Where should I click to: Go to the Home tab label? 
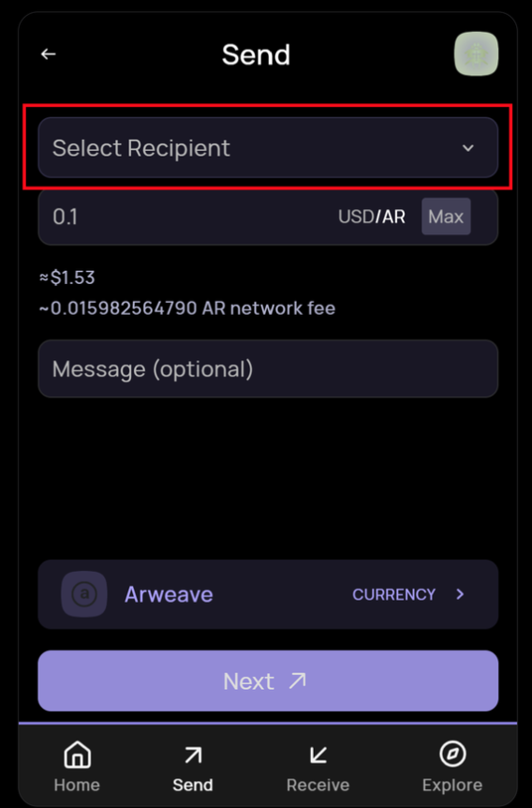coord(77,785)
